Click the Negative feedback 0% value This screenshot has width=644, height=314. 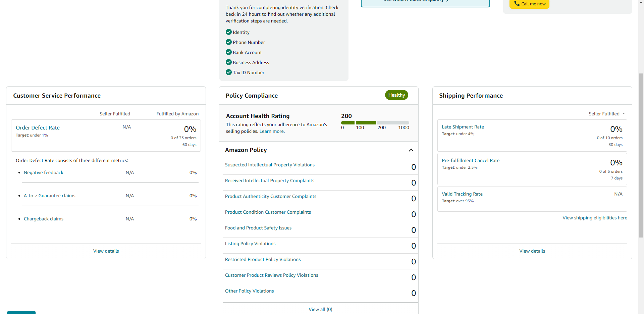(193, 172)
